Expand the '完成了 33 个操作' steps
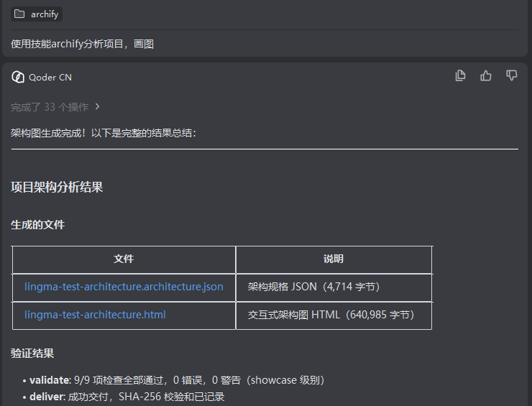 [55, 107]
